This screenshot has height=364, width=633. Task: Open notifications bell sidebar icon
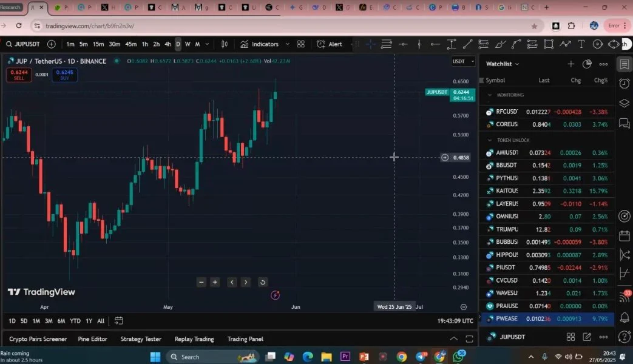click(x=624, y=317)
